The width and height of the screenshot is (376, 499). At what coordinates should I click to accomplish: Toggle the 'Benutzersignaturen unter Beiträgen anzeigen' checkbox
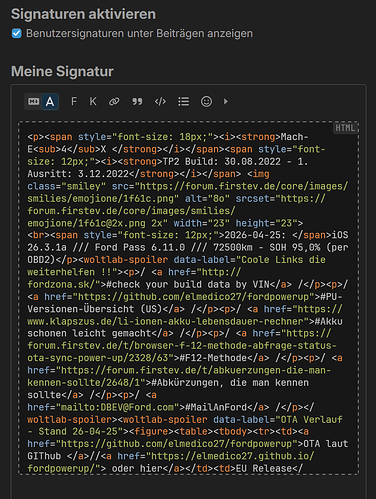(17, 33)
